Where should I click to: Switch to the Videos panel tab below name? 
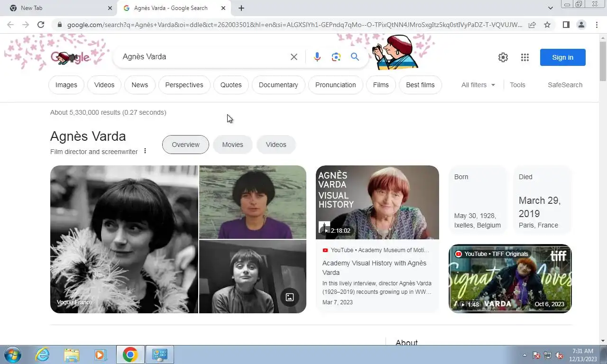(x=276, y=145)
